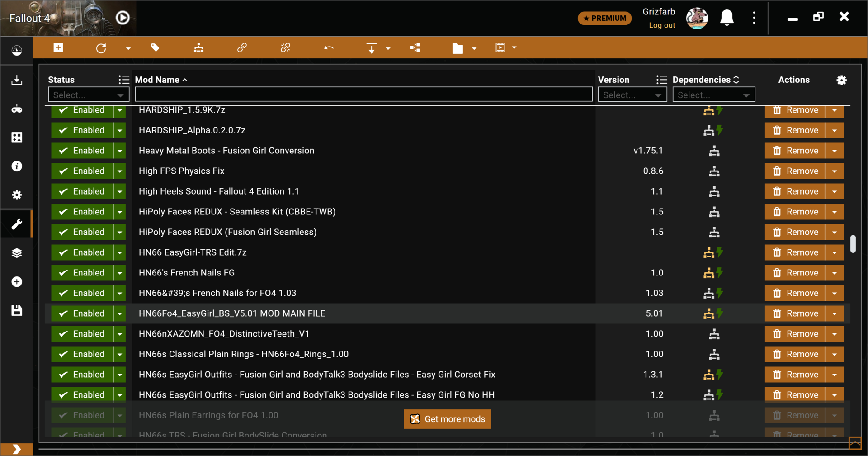Open the Dashboard icon in the sidebar
This screenshot has height=456, width=868.
pyautogui.click(x=17, y=50)
